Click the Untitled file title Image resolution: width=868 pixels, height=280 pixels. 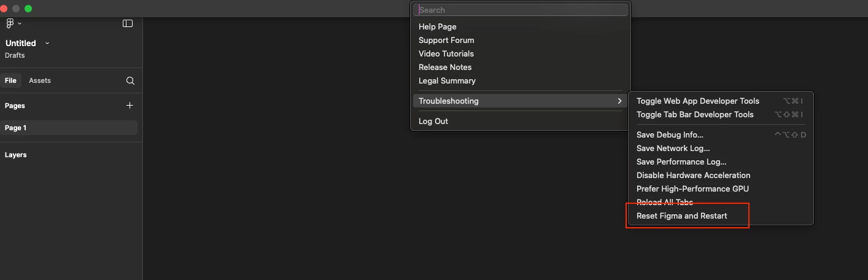click(21, 43)
